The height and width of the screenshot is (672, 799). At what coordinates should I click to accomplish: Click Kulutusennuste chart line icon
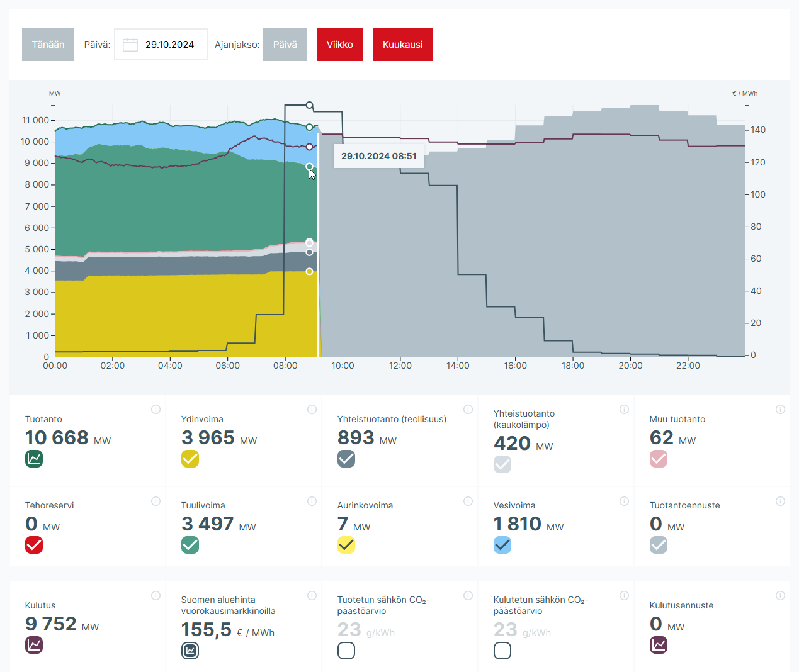(659, 645)
